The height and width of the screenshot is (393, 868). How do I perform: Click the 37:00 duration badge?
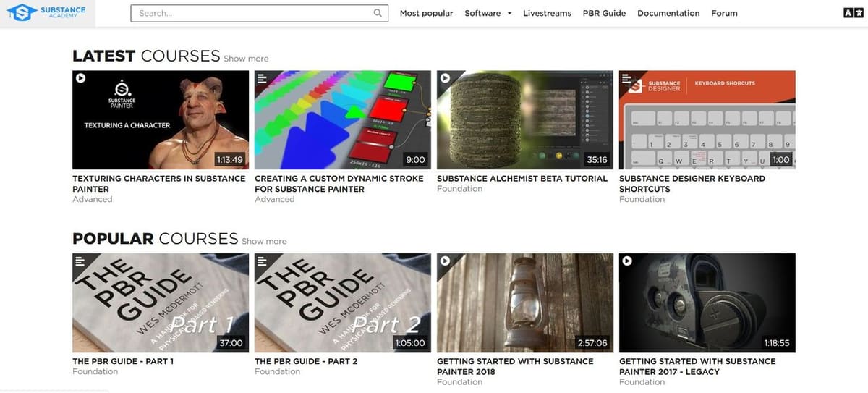coord(231,343)
